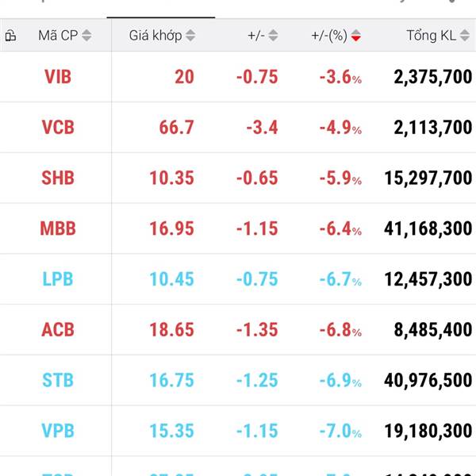Toggle sort on +/-(%) red arrow
The image size is (476, 476).
(x=356, y=36)
